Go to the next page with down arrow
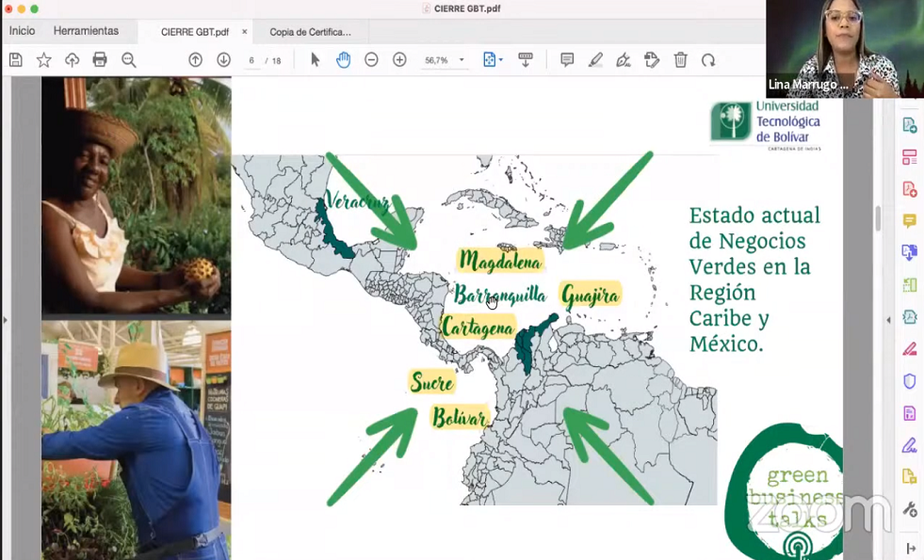This screenshot has width=924, height=560. [x=223, y=60]
